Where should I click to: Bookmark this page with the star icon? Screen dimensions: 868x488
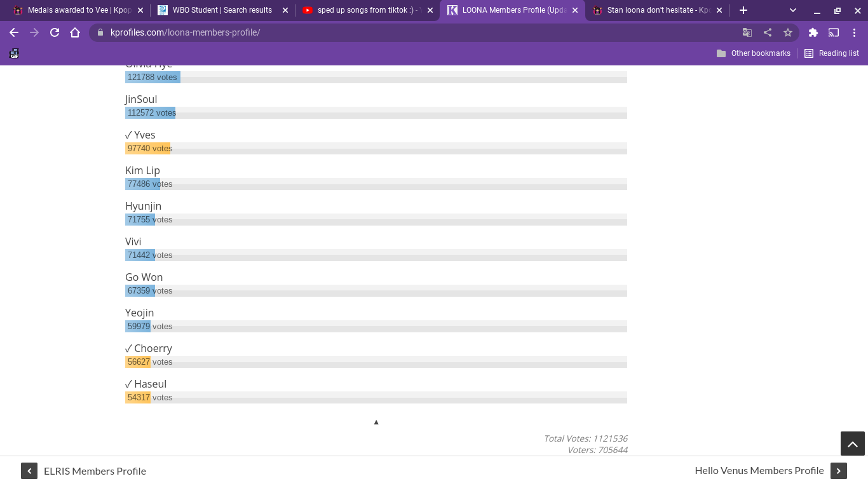click(x=788, y=32)
